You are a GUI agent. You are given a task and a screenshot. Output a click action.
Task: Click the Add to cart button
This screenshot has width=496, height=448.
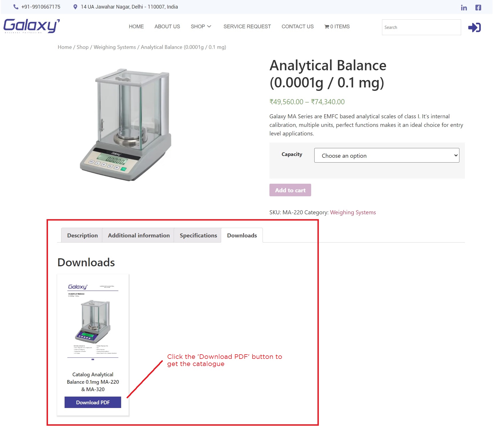290,190
